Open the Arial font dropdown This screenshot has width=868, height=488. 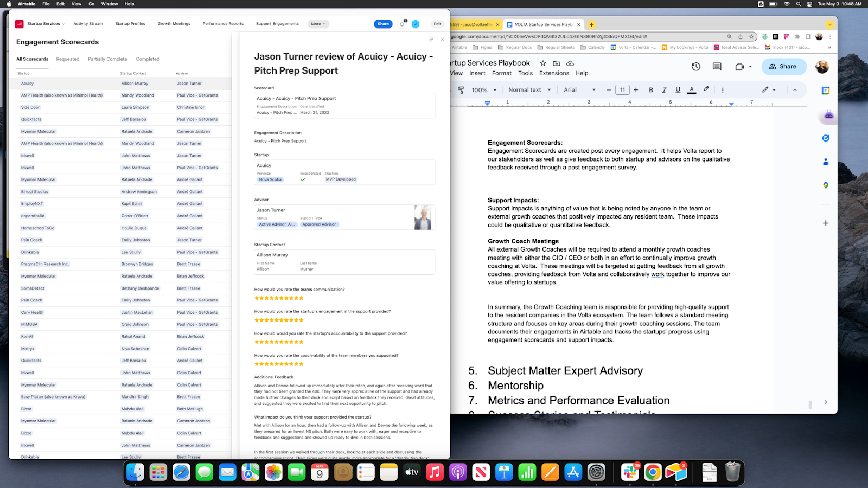click(x=579, y=90)
